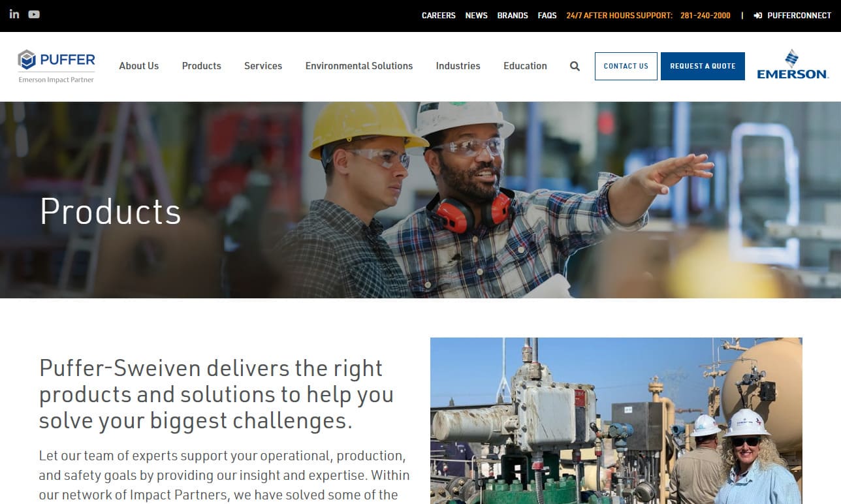Expand the Environmental Solutions menu

point(359,66)
